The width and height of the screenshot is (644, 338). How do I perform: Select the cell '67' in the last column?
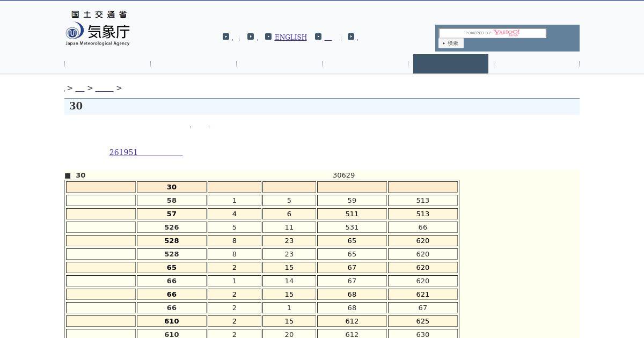423,307
